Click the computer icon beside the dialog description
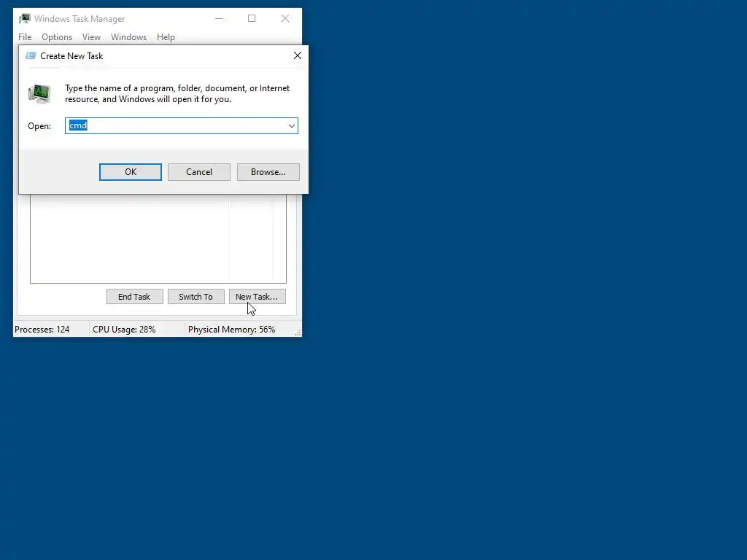747x560 pixels. pos(39,94)
